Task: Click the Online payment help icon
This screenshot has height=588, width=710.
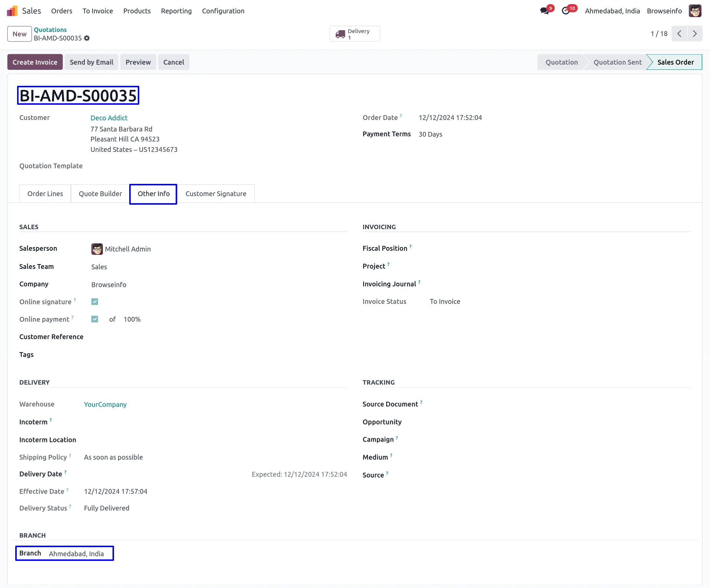Action: click(72, 317)
